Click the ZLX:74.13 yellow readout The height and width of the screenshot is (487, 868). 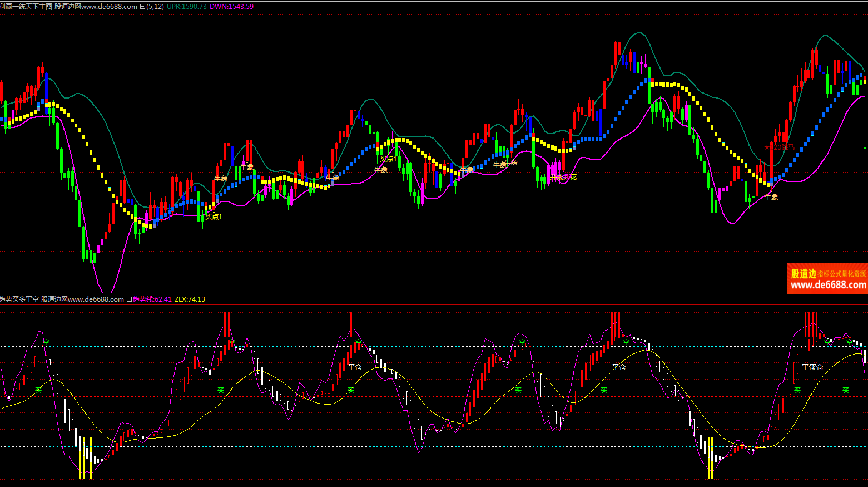[x=190, y=299]
